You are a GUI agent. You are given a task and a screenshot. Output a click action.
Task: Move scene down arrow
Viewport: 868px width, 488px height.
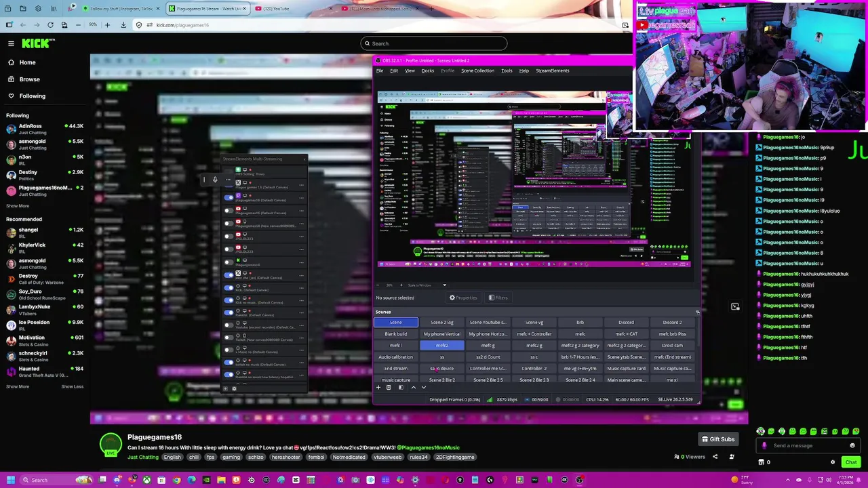pos(424,388)
